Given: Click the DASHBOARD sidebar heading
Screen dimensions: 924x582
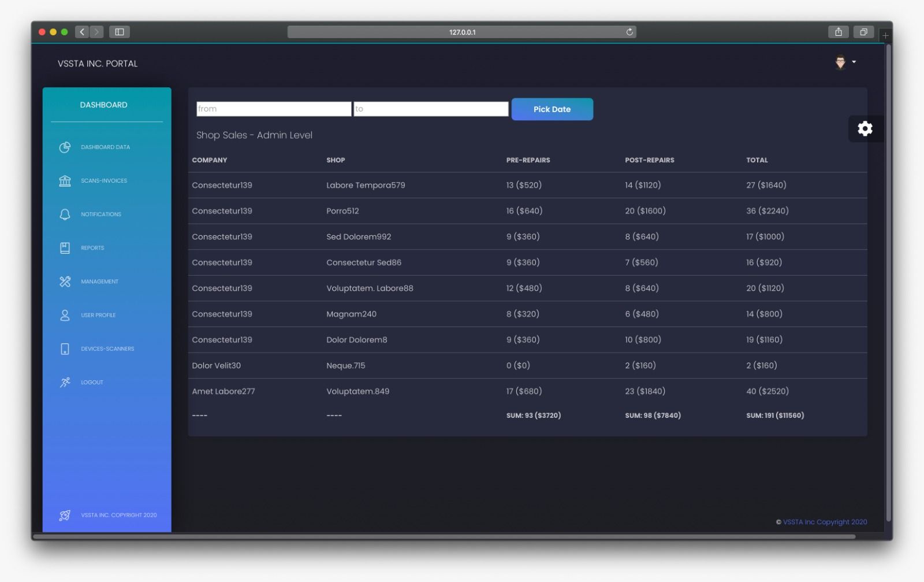Looking at the screenshot, I should [x=103, y=105].
